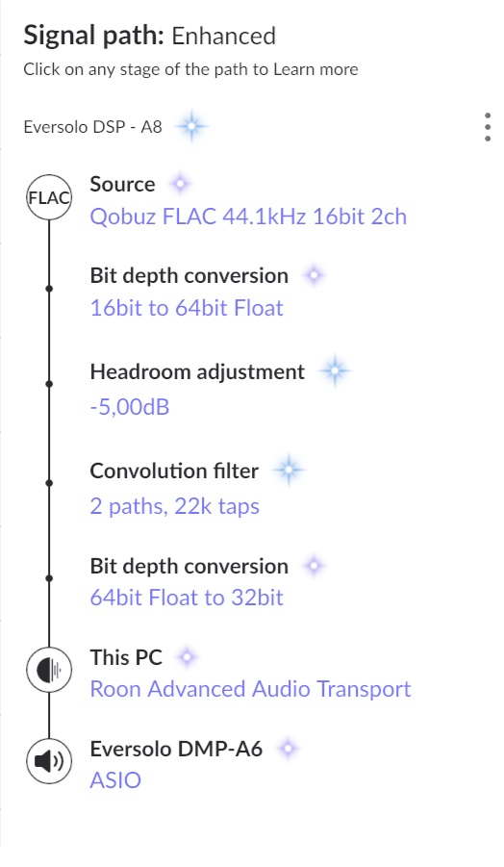The height and width of the screenshot is (867, 504).
Task: Open the 2 paths, 22k taps link
Action: tap(175, 506)
